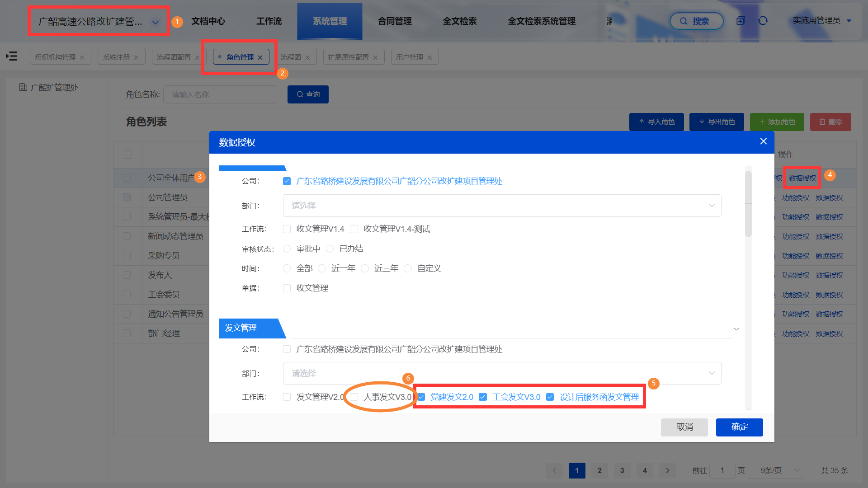
Task: Collapse the 发文管理 section chevron
Action: [736, 329]
